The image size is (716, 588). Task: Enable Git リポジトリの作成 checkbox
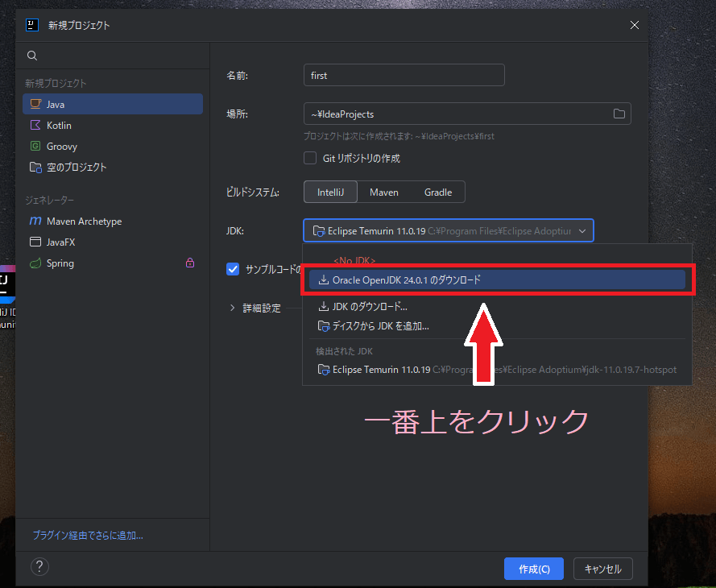[310, 158]
